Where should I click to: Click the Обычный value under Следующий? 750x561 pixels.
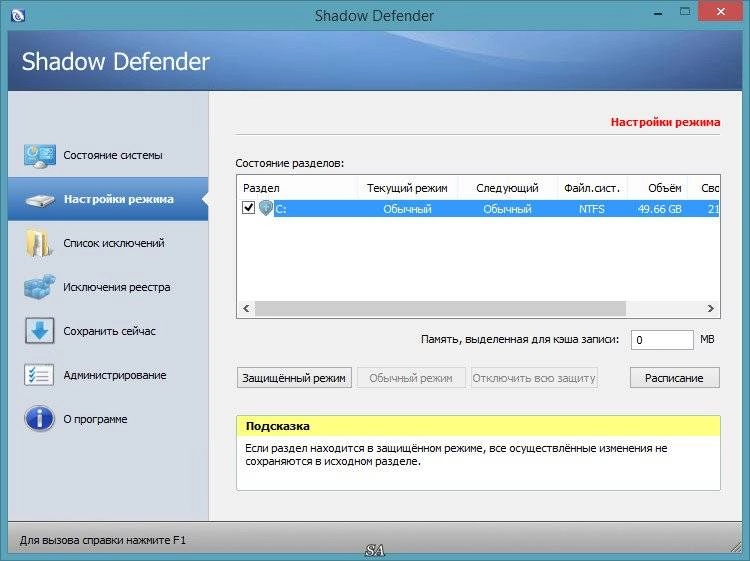coord(507,209)
